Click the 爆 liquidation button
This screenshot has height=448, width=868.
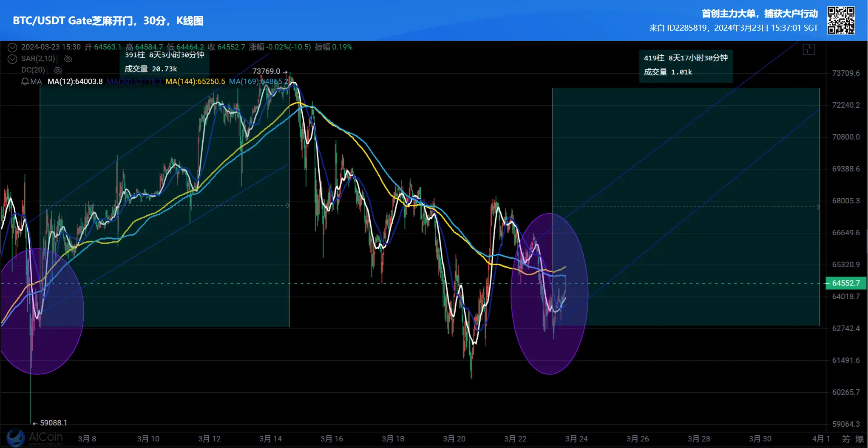[860, 439]
